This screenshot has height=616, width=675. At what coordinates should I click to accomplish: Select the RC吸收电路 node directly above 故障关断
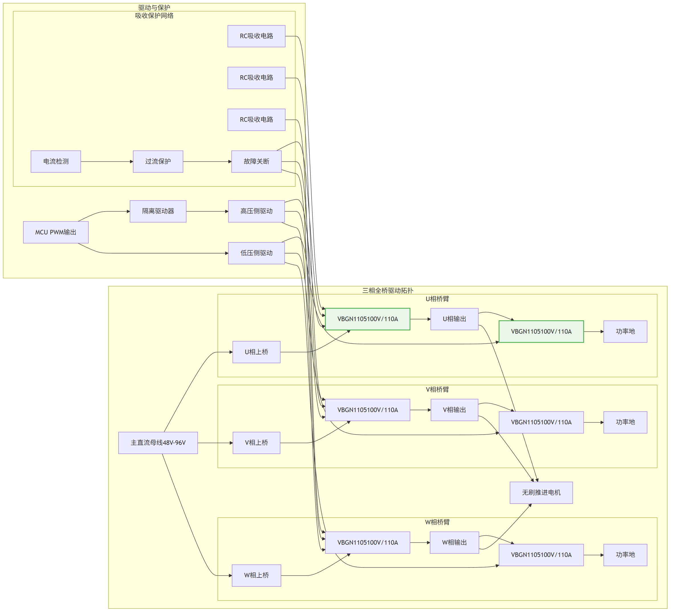[257, 120]
